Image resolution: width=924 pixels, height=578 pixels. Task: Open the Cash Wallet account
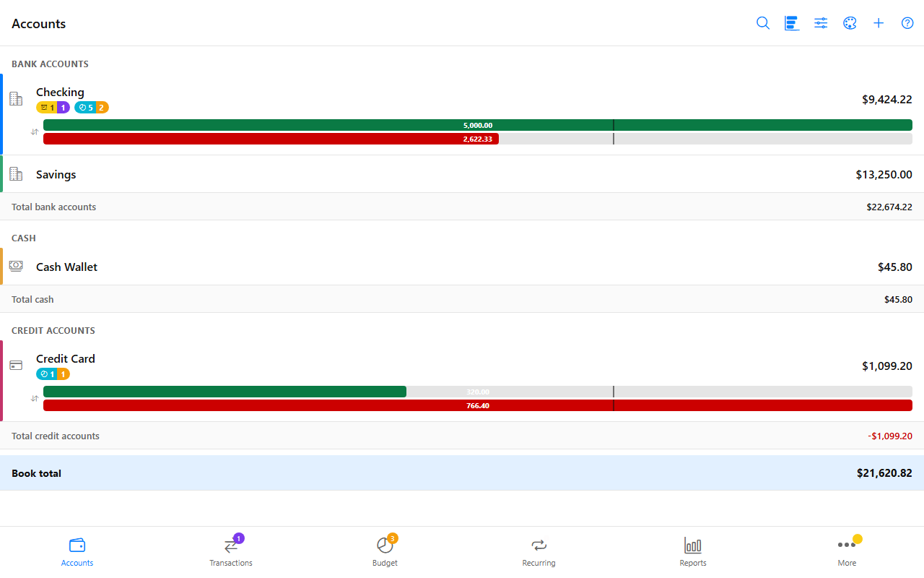click(462, 267)
